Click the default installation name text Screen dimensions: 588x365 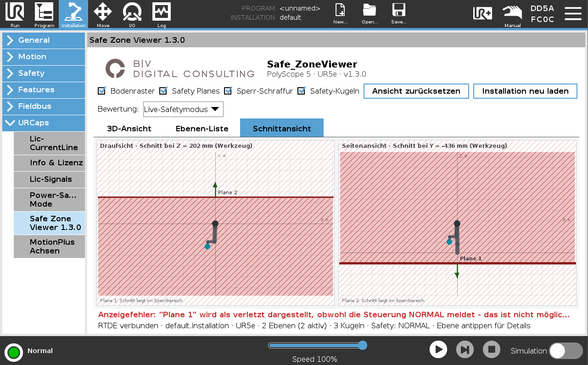tap(291, 17)
